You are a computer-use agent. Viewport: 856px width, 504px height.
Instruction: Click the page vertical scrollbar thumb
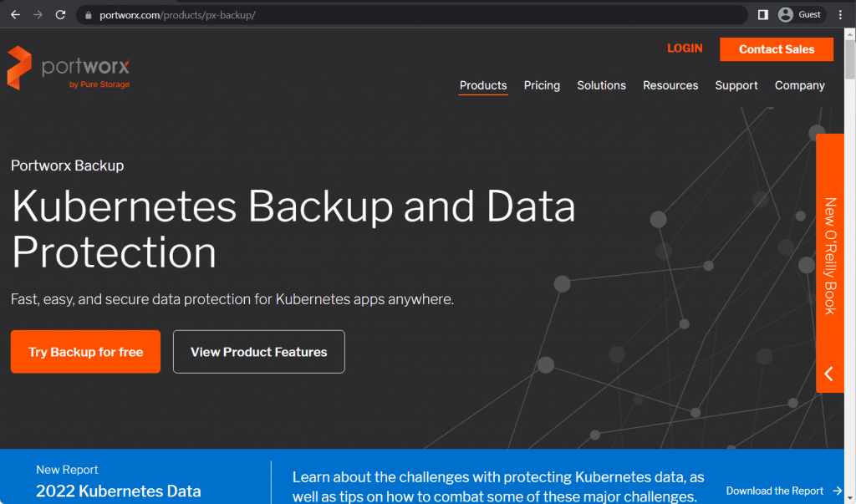click(850, 59)
